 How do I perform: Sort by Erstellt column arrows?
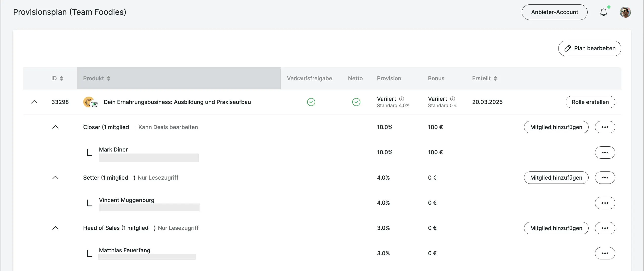click(x=495, y=78)
